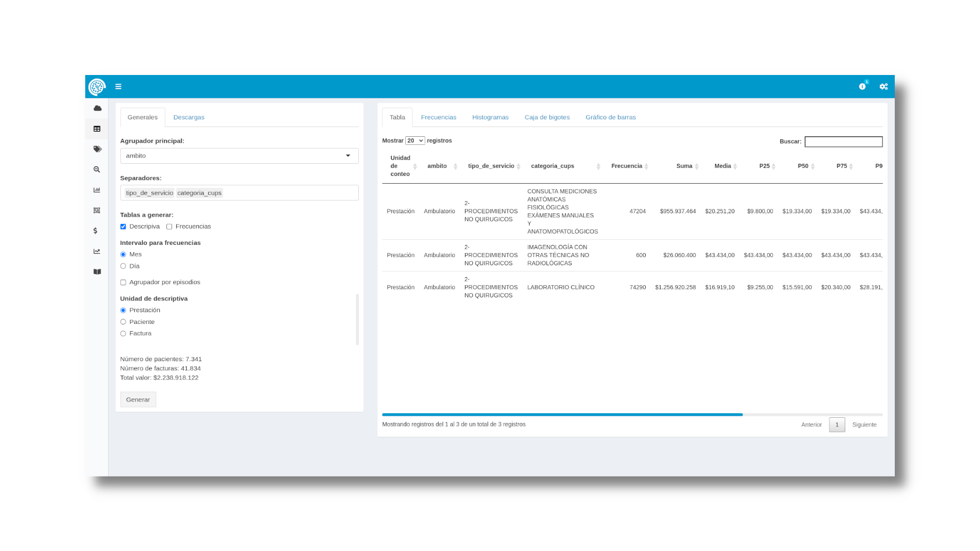Open the book icon in sidebar
The width and height of the screenshot is (980, 551).
click(x=97, y=272)
